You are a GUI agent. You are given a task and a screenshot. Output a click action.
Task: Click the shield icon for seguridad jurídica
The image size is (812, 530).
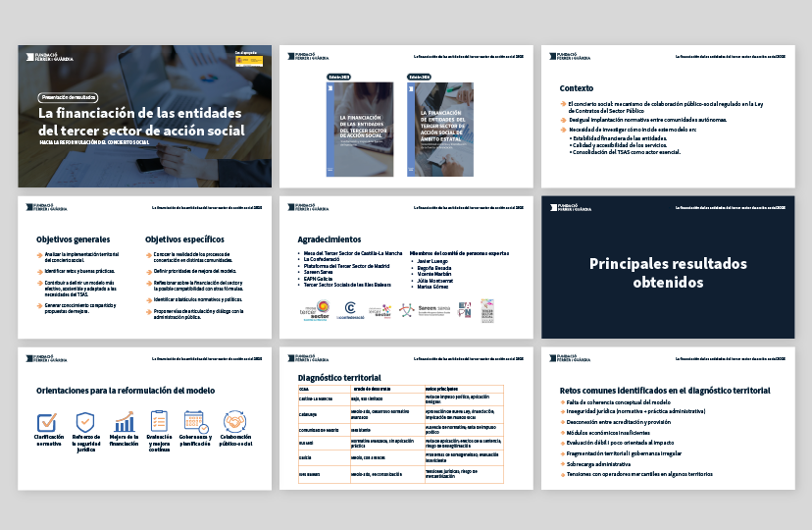pyautogui.click(x=86, y=421)
